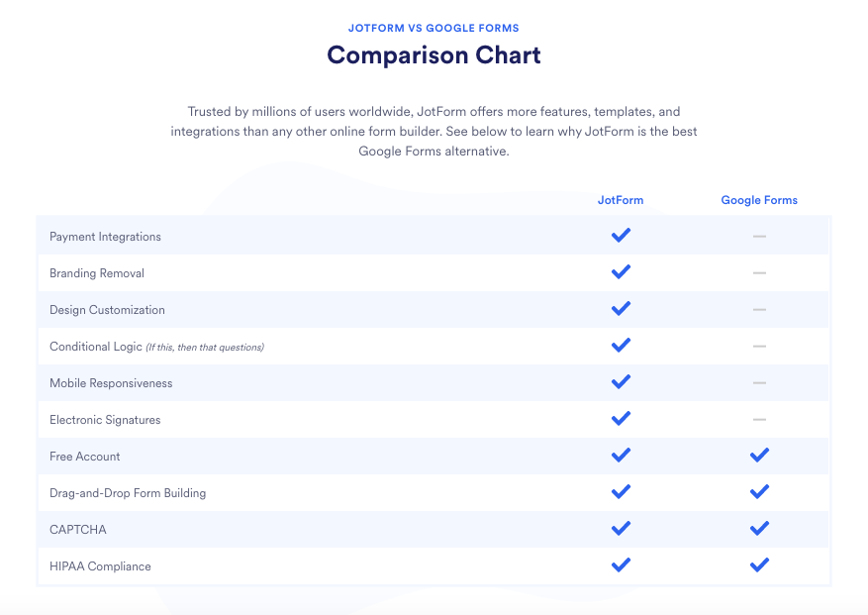Image resolution: width=868 pixels, height=615 pixels.
Task: Select the Mobile Responsiveness row label
Action: [x=111, y=383]
